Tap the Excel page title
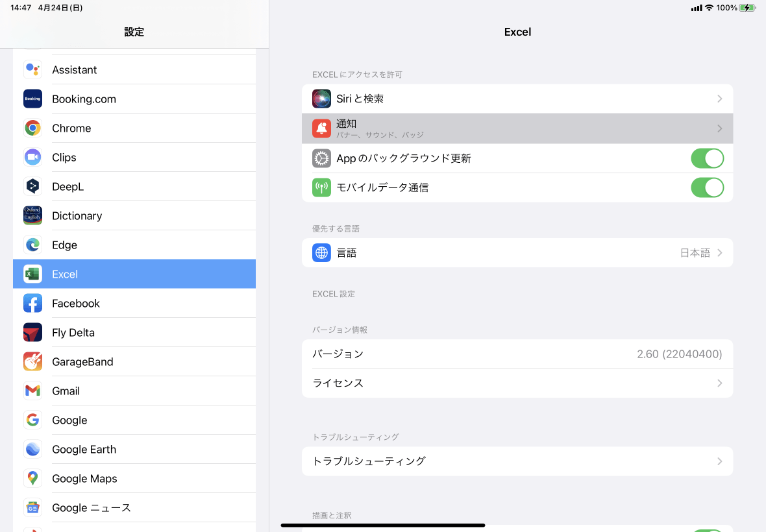The image size is (766, 532). click(517, 32)
